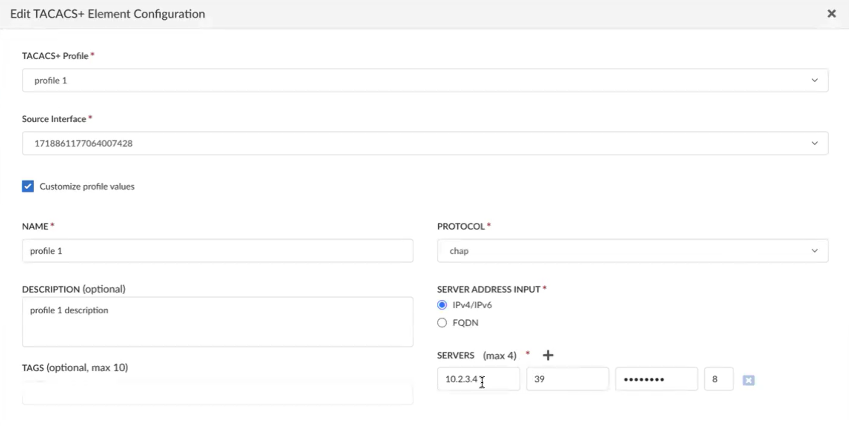Click the server port field showing 39
Screen dimensions: 849x429
[x=567, y=379]
